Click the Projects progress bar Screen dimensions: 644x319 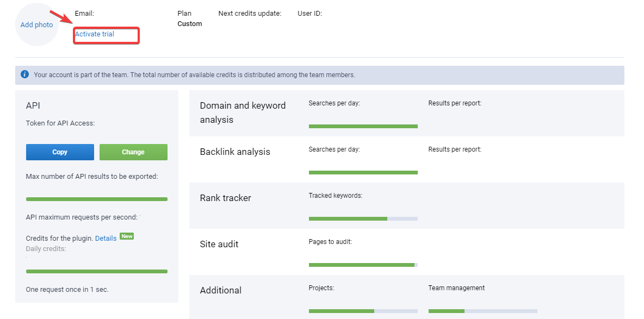pos(363,311)
